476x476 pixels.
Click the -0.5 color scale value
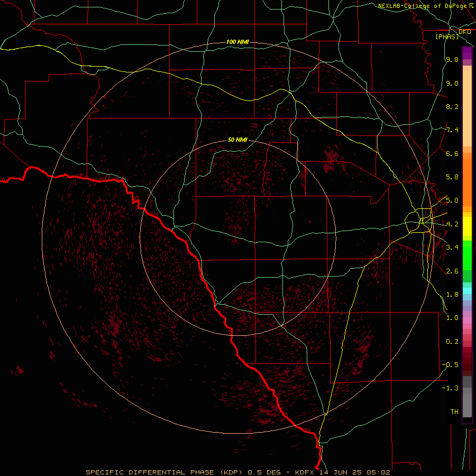pyautogui.click(x=450, y=364)
